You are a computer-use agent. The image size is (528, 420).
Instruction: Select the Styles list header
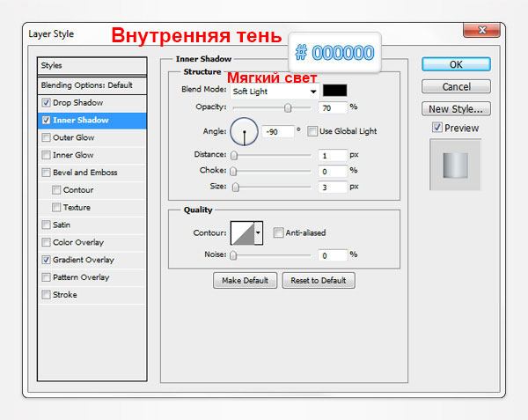(92, 66)
